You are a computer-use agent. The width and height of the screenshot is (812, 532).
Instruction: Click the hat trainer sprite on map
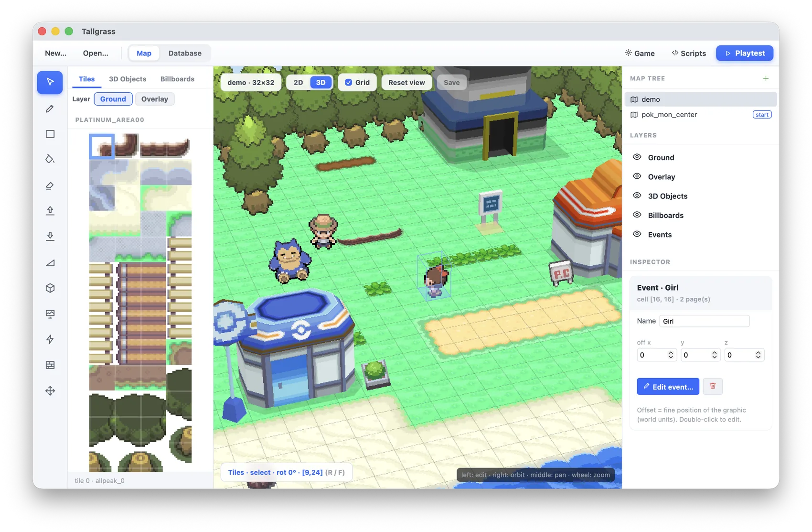pyautogui.click(x=323, y=231)
